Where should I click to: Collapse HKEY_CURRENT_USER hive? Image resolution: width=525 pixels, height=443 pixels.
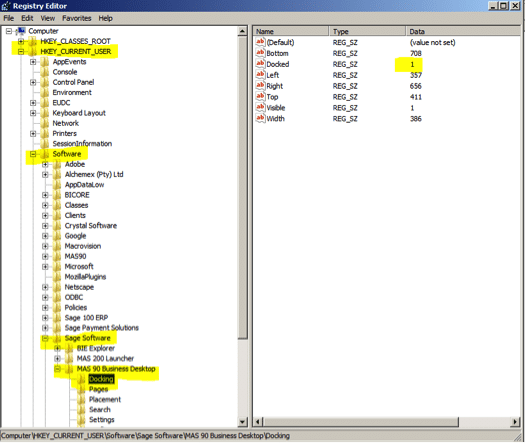[21, 52]
